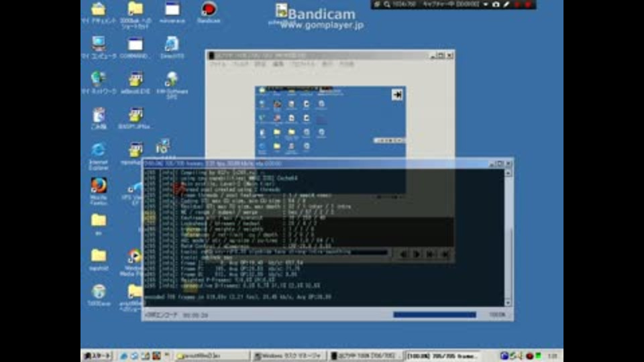Click the red Bandicam tray icon
Viewport: 644px width, 362px height.
pos(530,356)
